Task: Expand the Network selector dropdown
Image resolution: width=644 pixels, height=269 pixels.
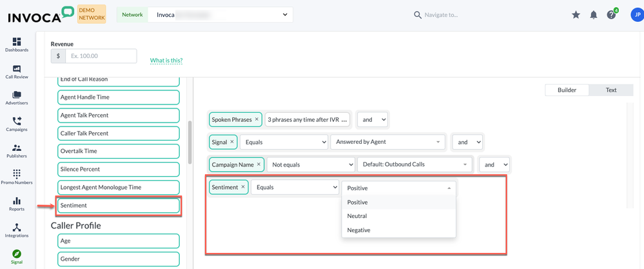Action: coord(285,15)
